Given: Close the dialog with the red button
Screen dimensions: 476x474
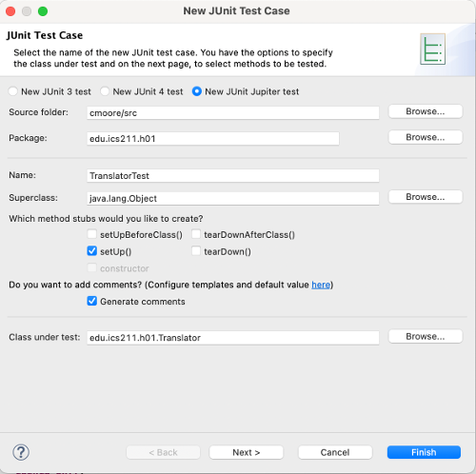Looking at the screenshot, I should [10, 11].
